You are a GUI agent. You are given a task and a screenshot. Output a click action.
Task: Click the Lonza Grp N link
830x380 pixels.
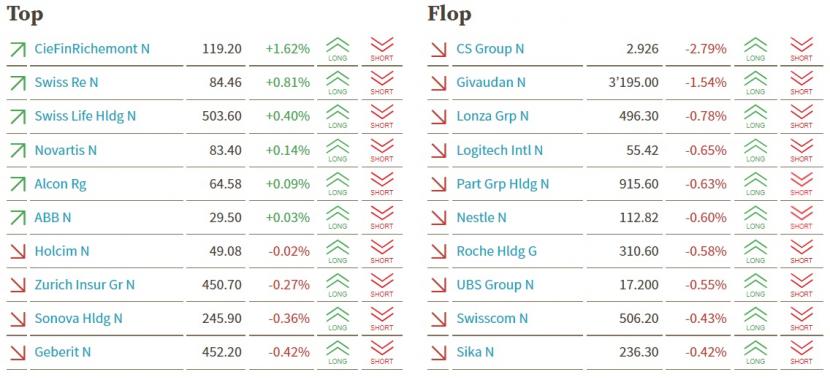[x=492, y=116]
